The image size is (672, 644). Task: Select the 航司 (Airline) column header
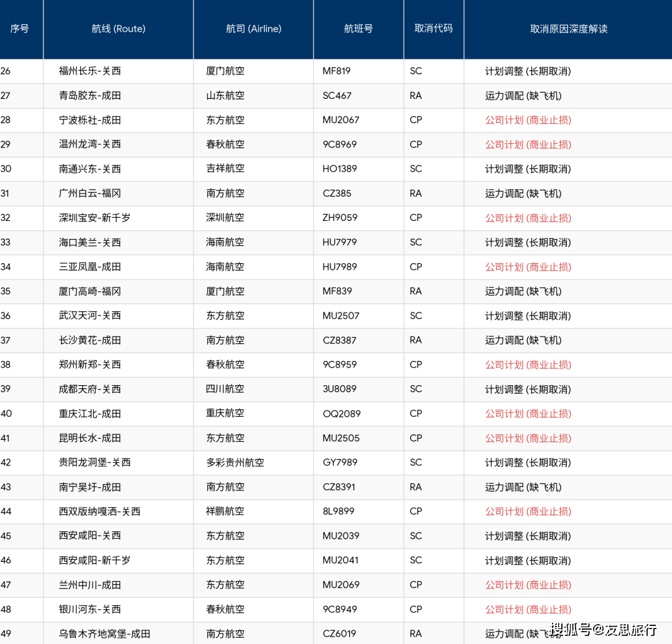pos(253,29)
